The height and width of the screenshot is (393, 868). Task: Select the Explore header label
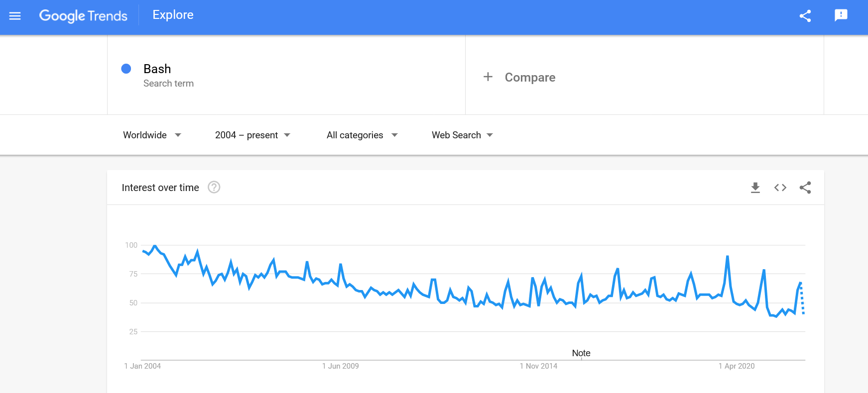[x=173, y=15]
